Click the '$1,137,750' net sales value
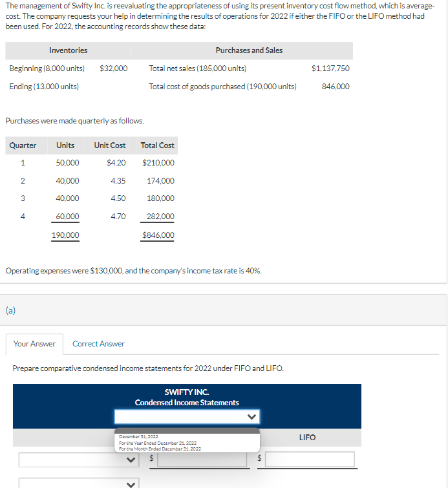 [330, 68]
